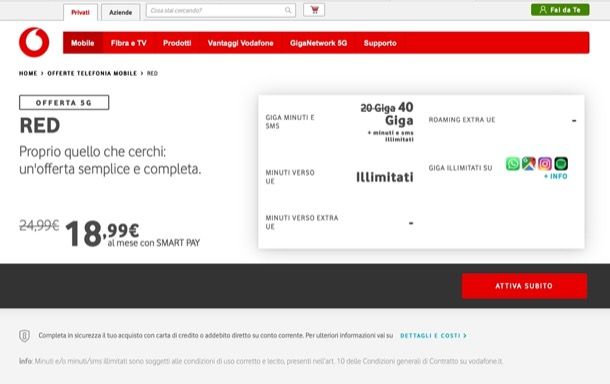
Task: Open the Prodotti menu
Action: tap(177, 43)
